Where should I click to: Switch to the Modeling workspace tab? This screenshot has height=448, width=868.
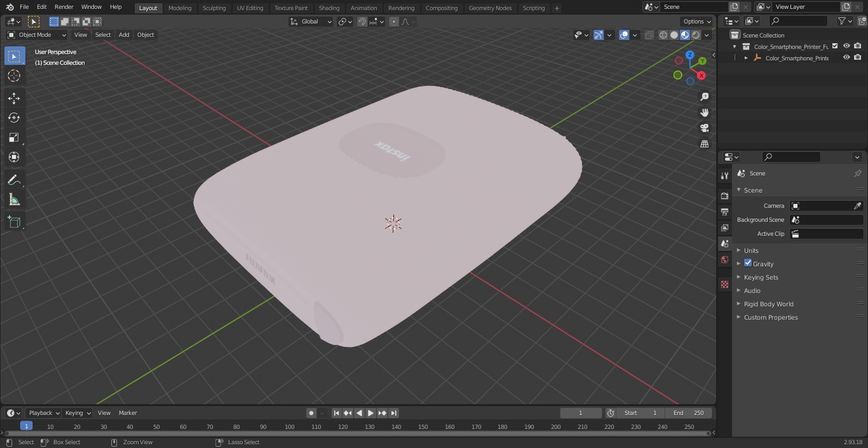pyautogui.click(x=180, y=8)
